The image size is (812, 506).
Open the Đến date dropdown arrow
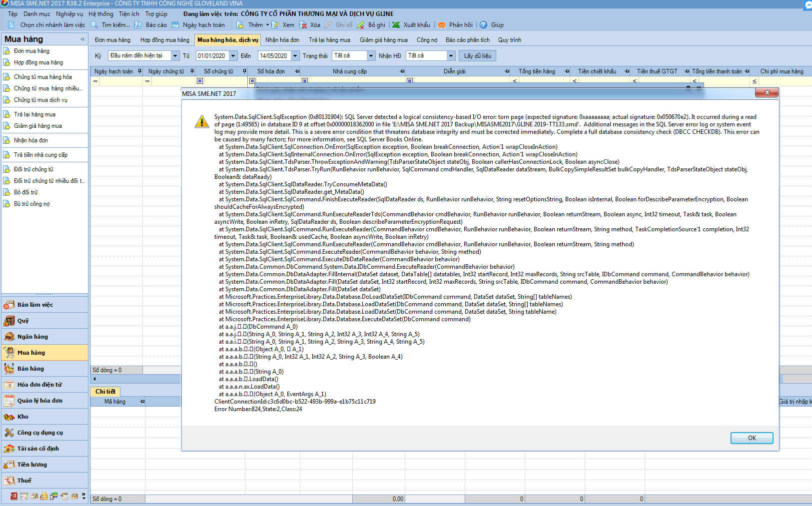click(295, 56)
